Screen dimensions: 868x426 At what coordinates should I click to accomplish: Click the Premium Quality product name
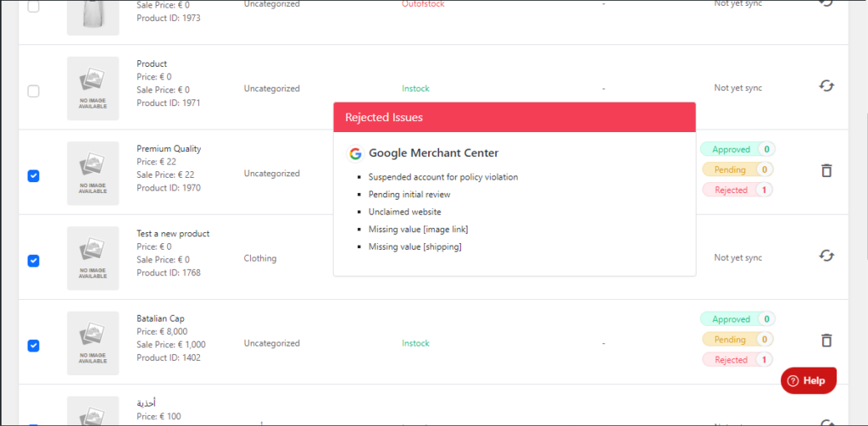tap(169, 149)
